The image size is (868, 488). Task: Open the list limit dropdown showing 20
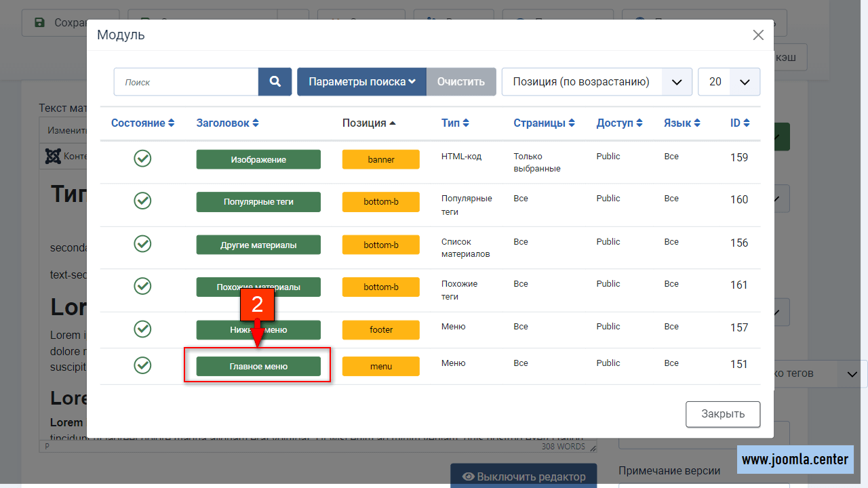tap(729, 82)
